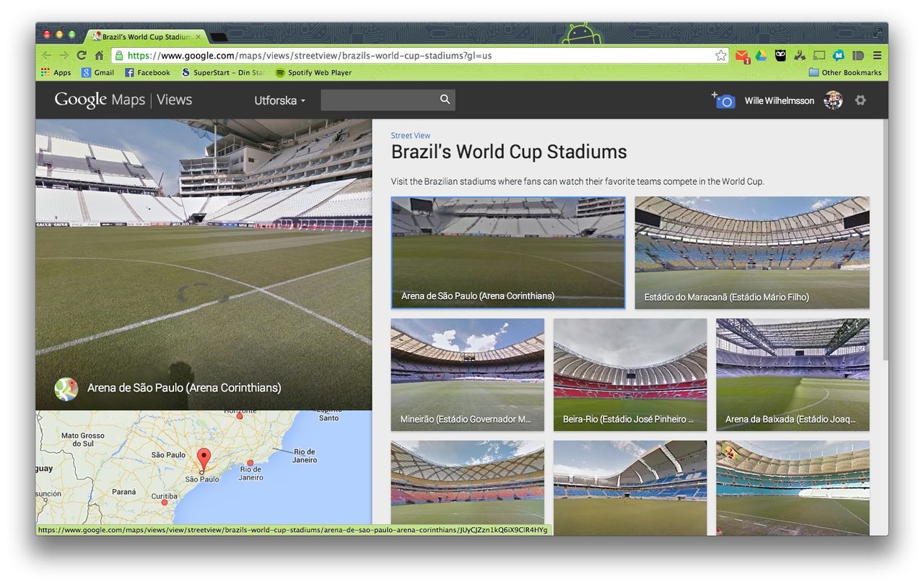Open the Beira-Rio stadium thumbnail
Screen dimensions: 924x585
[x=630, y=375]
